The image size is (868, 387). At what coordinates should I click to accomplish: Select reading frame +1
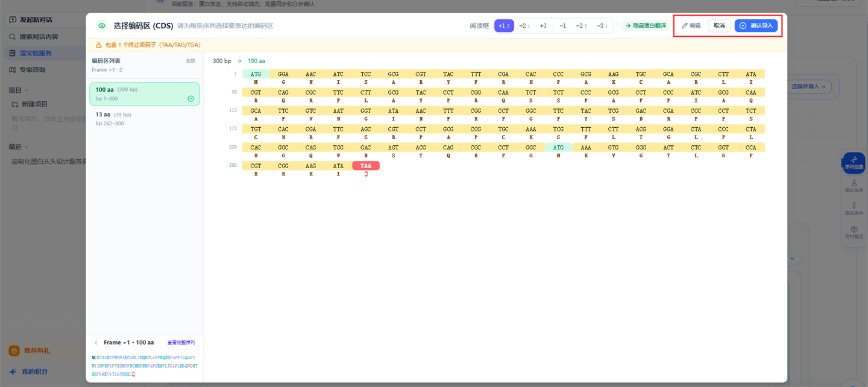[x=504, y=26]
